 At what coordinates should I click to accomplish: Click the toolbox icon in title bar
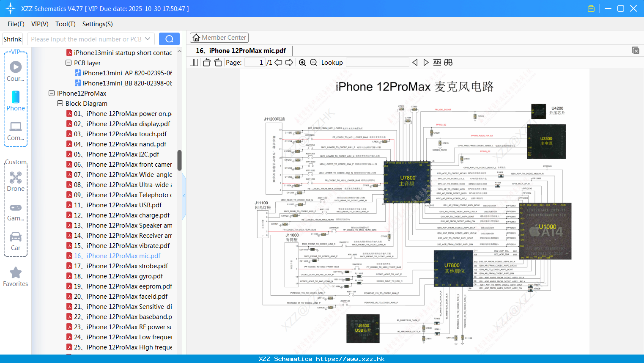tap(591, 8)
